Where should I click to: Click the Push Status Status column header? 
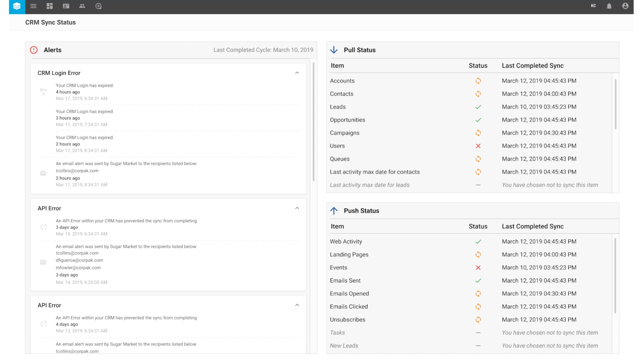(x=478, y=227)
